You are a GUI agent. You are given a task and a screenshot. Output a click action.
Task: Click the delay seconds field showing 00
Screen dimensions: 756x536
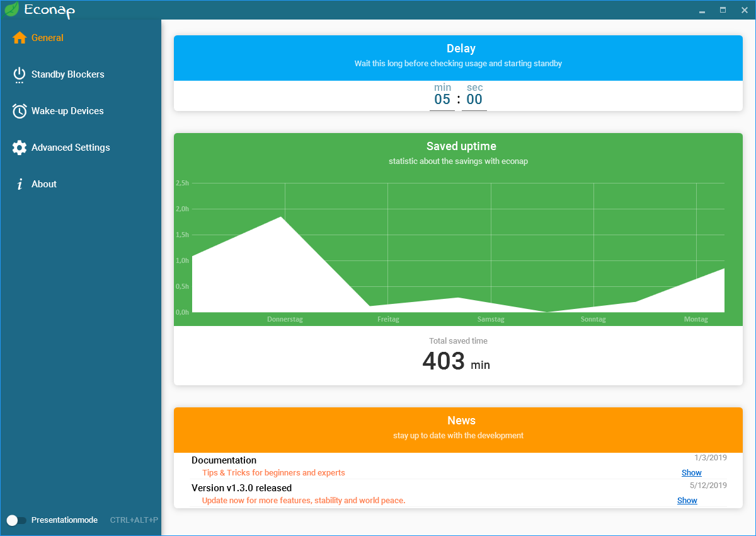tap(474, 100)
